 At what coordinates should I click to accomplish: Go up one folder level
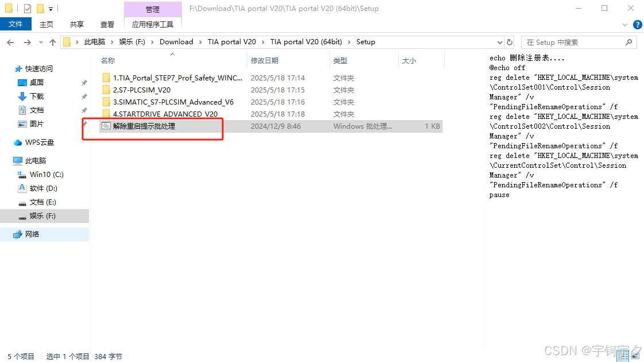53,42
